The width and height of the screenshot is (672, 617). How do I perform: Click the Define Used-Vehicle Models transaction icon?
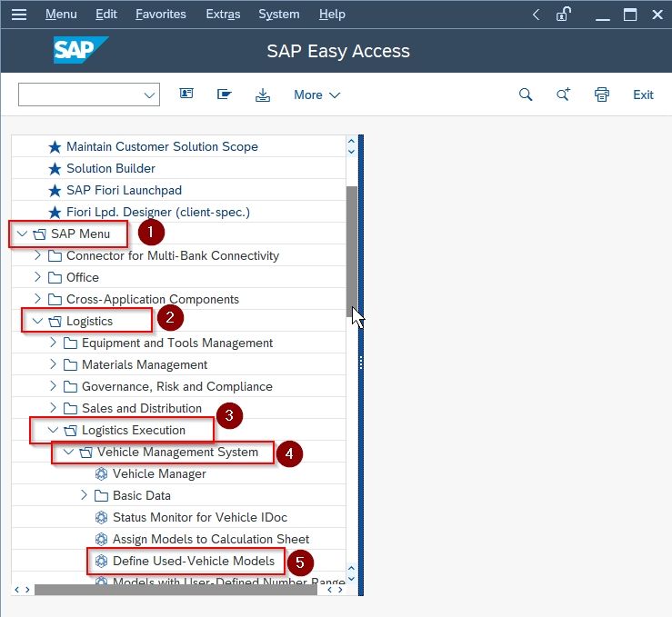tap(101, 562)
